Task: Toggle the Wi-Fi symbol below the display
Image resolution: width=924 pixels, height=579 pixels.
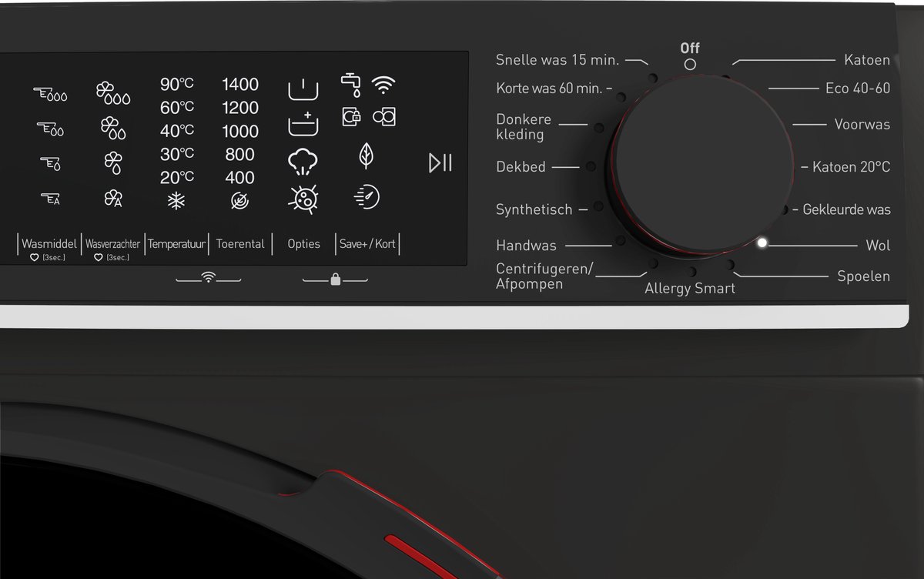Action: point(208,278)
